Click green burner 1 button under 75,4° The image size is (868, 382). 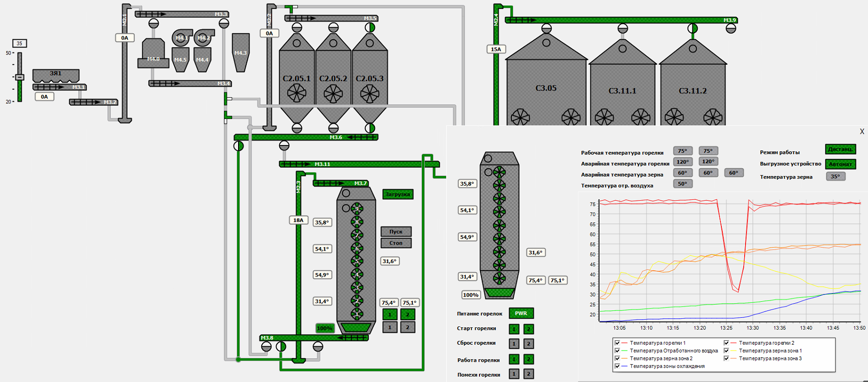point(390,314)
